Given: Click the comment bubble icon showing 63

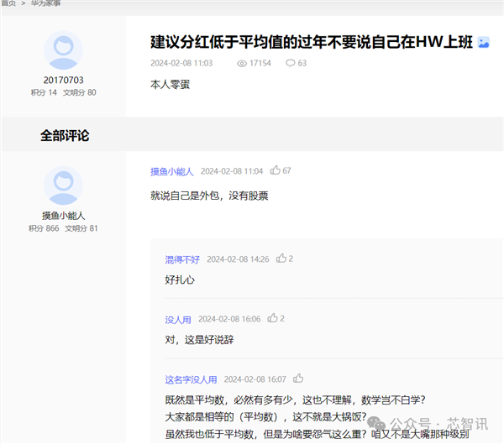Looking at the screenshot, I should pos(290,63).
